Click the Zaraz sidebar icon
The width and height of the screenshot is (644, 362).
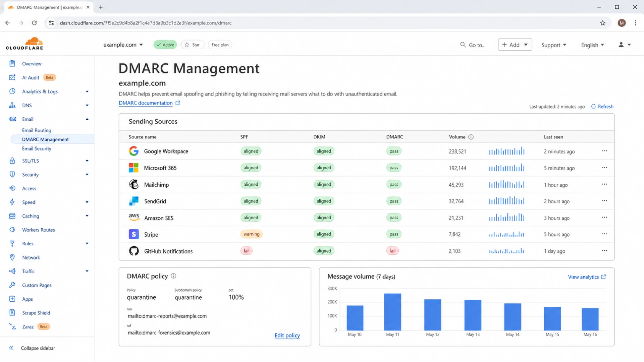point(12,326)
